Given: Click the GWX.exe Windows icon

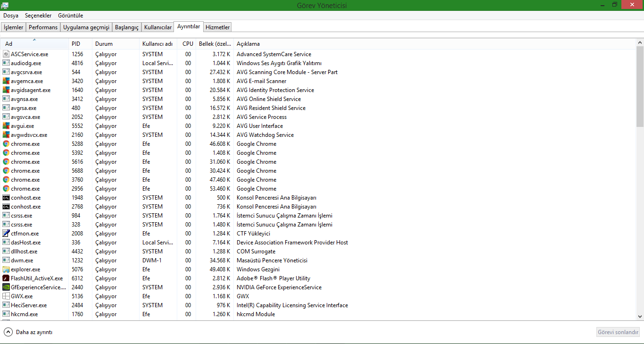Looking at the screenshot, I should point(6,296).
